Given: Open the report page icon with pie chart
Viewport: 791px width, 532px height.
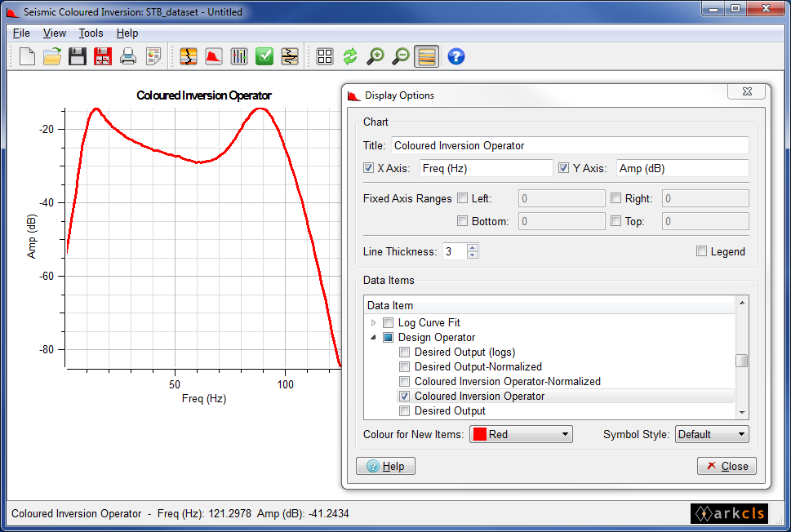Looking at the screenshot, I should coord(153,56).
